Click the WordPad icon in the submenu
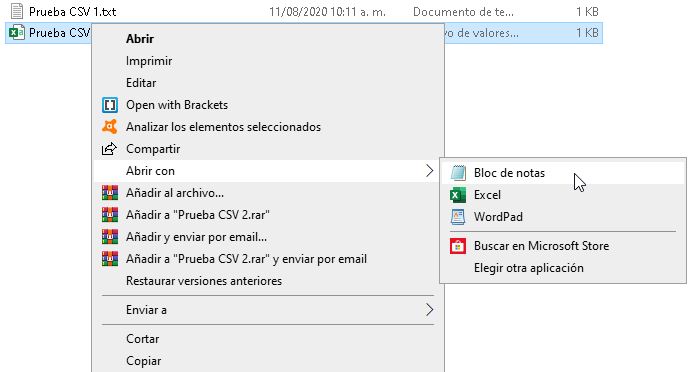The image size is (699, 372). (458, 217)
